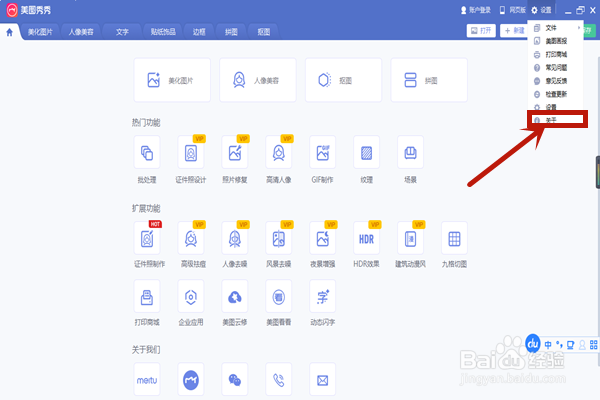Toggle the IME 中 language mode
This screenshot has width=600, height=400.
[548, 345]
